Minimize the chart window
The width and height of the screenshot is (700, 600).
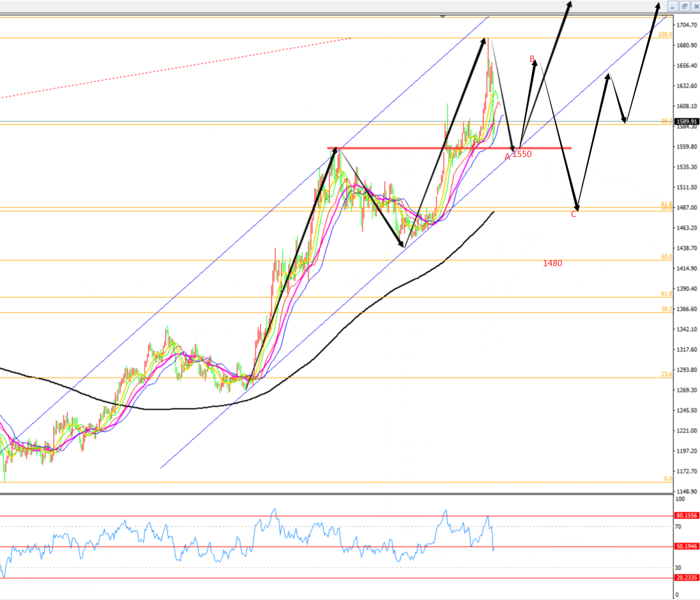[673, 6]
